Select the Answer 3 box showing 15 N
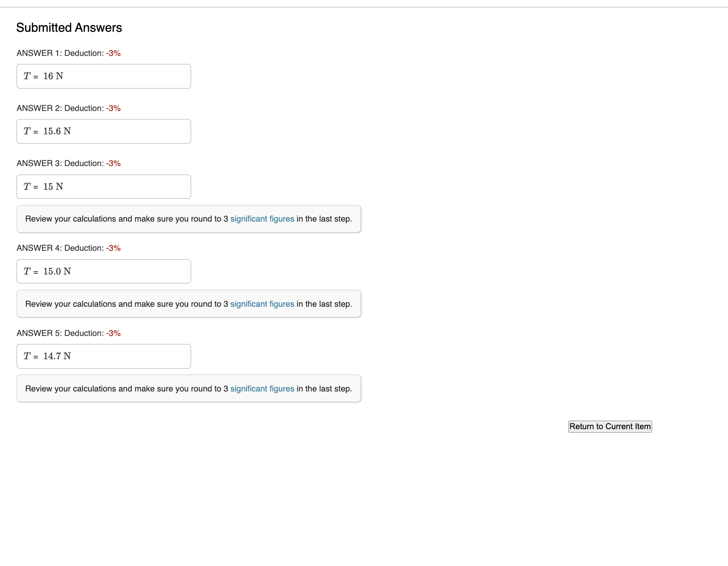 tap(104, 186)
